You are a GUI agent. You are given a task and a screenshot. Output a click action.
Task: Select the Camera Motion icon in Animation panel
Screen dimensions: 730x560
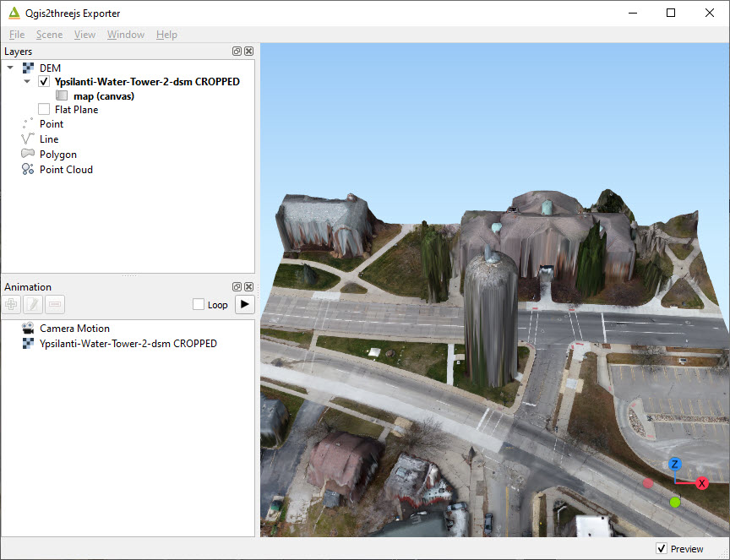[27, 328]
